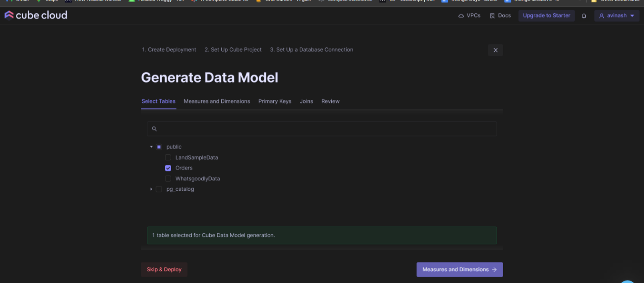Click the Select Tables underline indicator
This screenshot has width=644, height=283.
(x=158, y=108)
